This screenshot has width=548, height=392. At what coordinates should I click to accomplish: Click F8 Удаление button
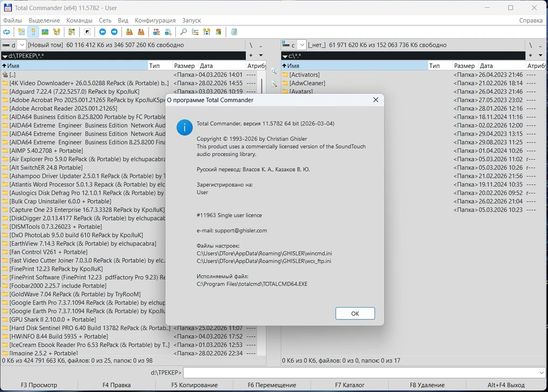coord(427,385)
